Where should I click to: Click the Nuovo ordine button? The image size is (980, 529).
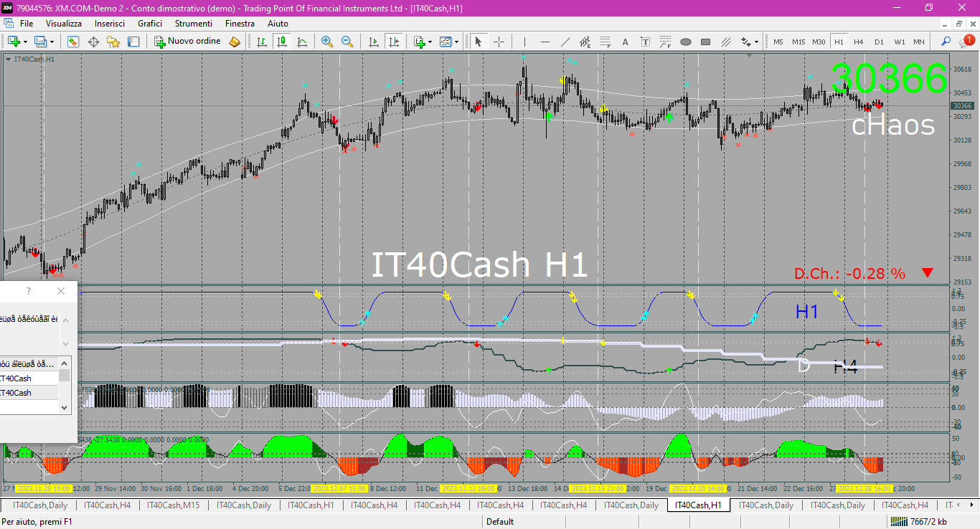188,42
